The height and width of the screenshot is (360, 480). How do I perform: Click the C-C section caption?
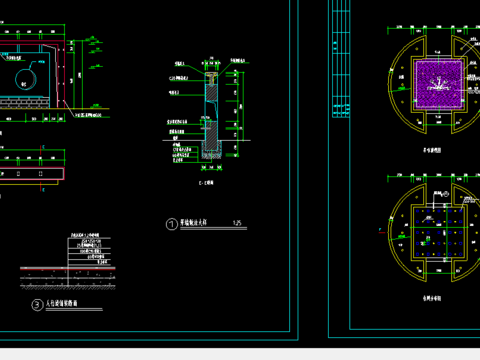[206, 183]
